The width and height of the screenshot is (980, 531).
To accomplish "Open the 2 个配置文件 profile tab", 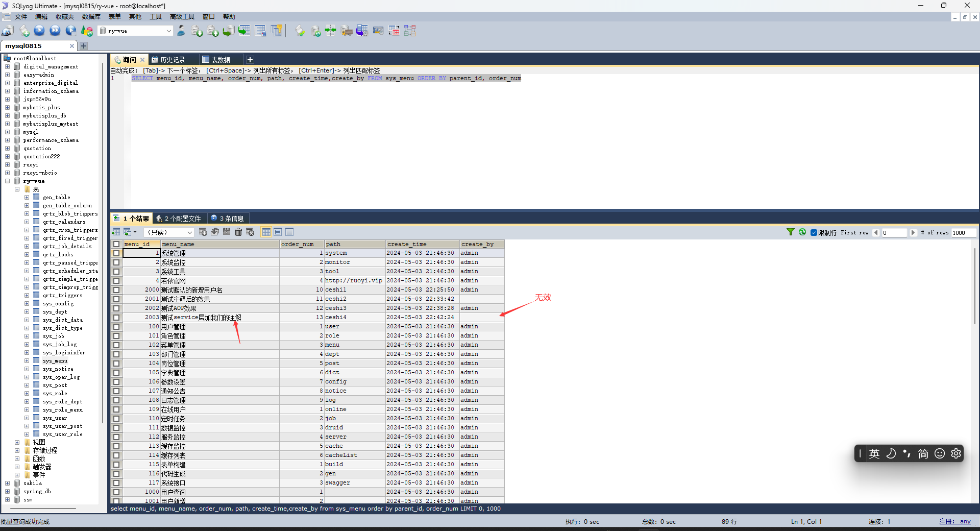I will pyautogui.click(x=179, y=219).
